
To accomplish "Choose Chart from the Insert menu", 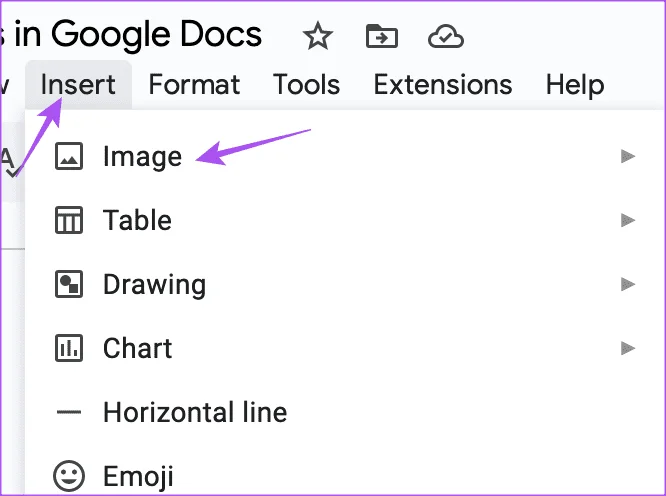I will point(345,348).
